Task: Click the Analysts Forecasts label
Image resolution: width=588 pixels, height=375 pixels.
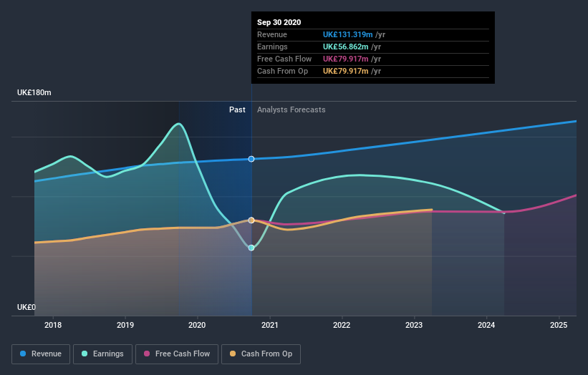Action: click(x=291, y=109)
